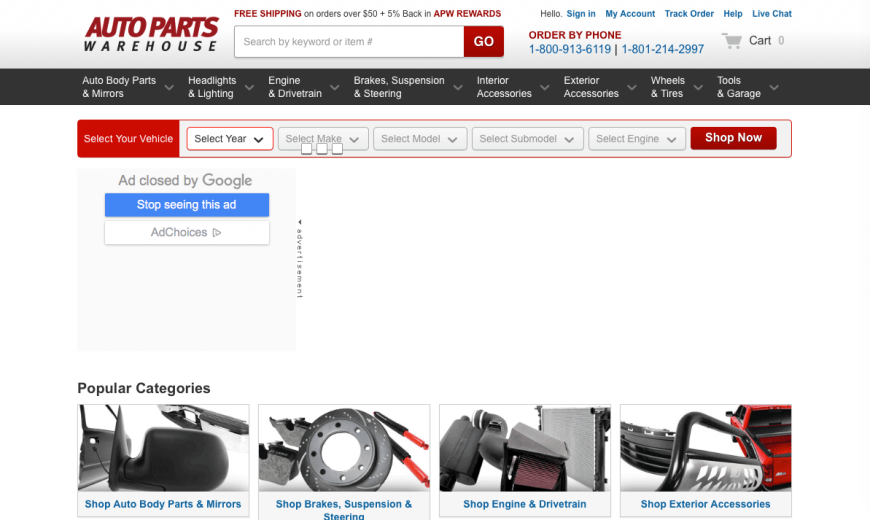The image size is (870, 520).
Task: Open Shop Engine & Drivetrain link
Action: coord(525,504)
